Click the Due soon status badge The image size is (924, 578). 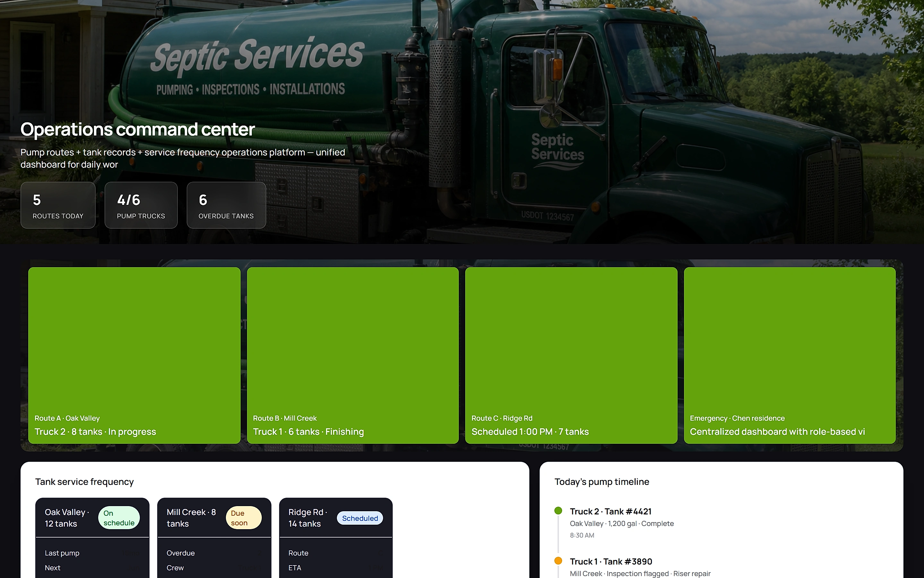pyautogui.click(x=244, y=518)
